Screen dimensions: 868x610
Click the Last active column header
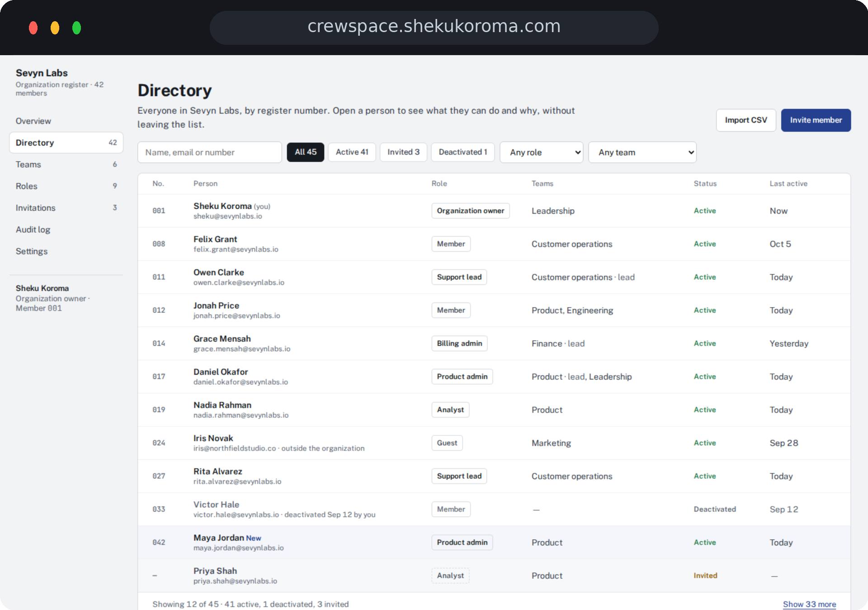pyautogui.click(x=788, y=184)
